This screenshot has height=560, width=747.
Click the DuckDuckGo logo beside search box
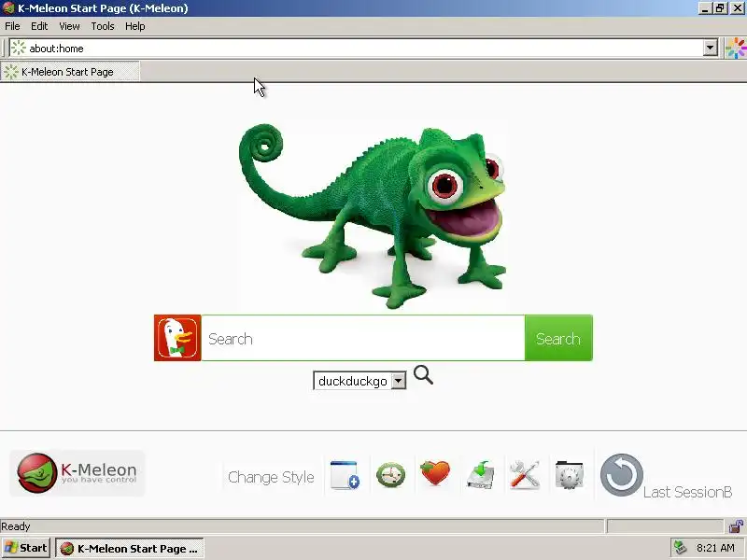177,338
